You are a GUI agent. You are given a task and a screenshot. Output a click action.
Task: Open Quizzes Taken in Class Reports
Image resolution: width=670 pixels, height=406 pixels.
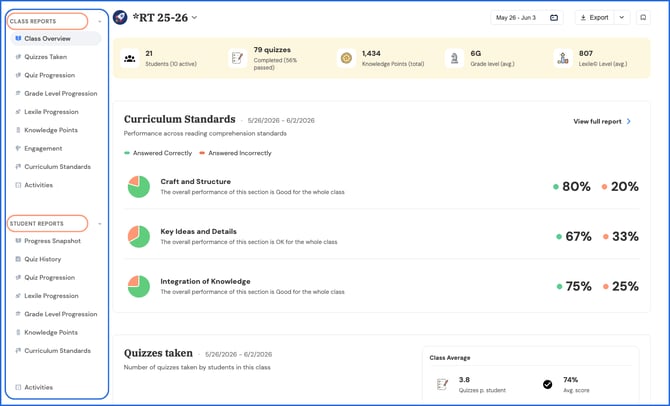[45, 57]
